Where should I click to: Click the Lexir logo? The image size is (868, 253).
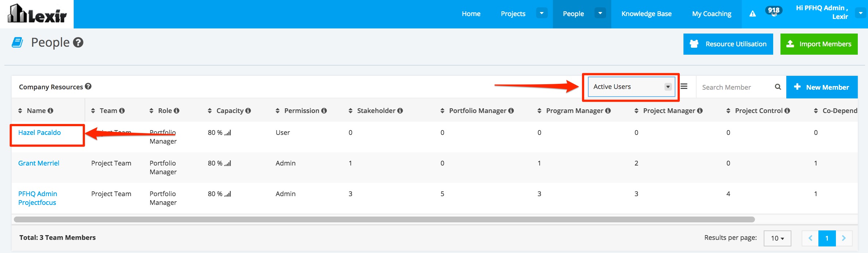pos(37,14)
